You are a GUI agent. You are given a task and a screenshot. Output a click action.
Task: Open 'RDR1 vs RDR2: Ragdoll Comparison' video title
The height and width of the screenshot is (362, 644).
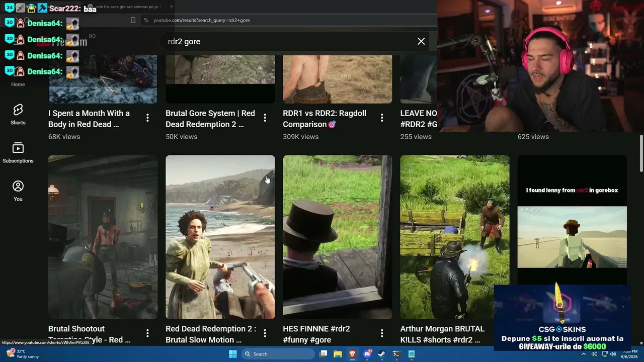pyautogui.click(x=325, y=119)
